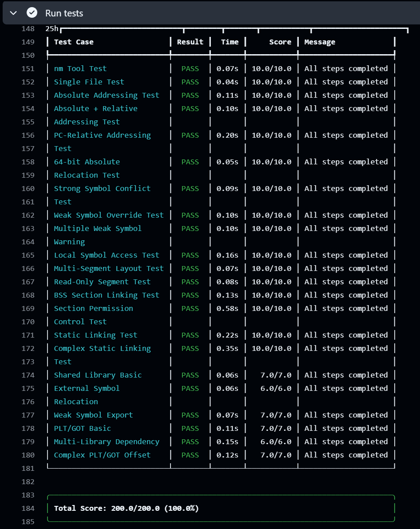Click the Shared Library Basic test name
Image resolution: width=420 pixels, height=529 pixels.
[x=98, y=375]
